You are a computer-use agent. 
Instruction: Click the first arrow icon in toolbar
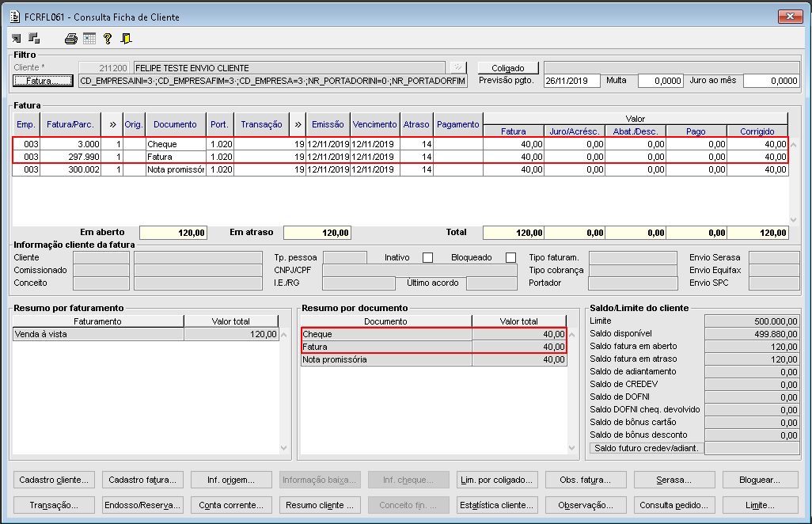click(x=17, y=38)
